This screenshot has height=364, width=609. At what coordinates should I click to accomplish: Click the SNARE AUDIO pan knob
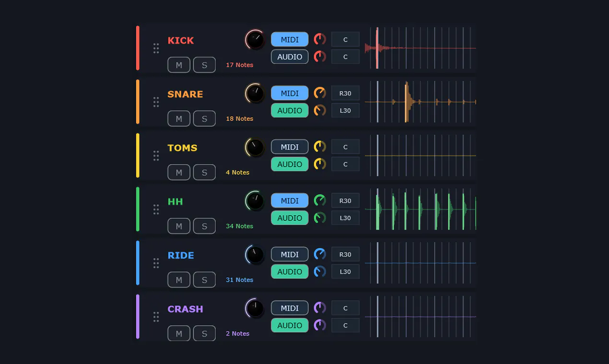point(320,110)
